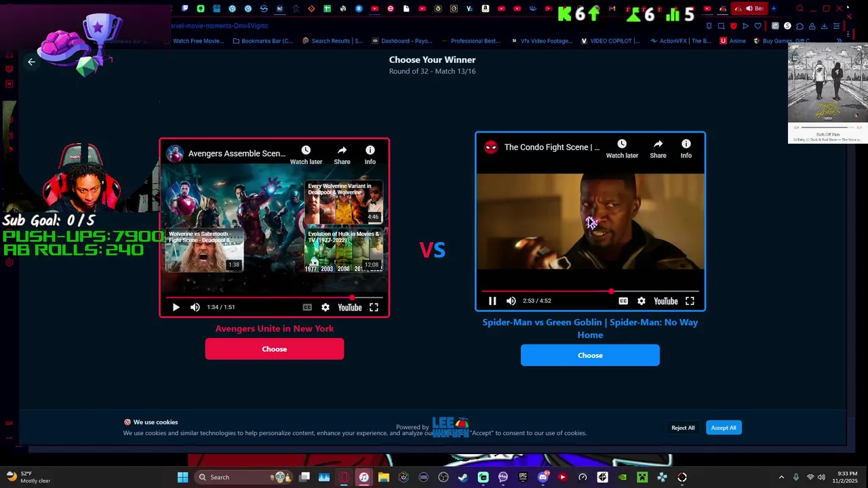Open VIDEO COPILOT bookmark
Viewport: 868px width, 488px height.
610,41
